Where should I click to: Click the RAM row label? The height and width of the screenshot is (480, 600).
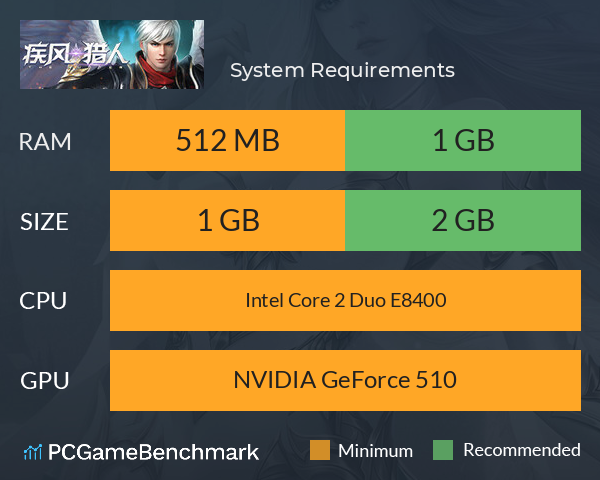click(45, 142)
